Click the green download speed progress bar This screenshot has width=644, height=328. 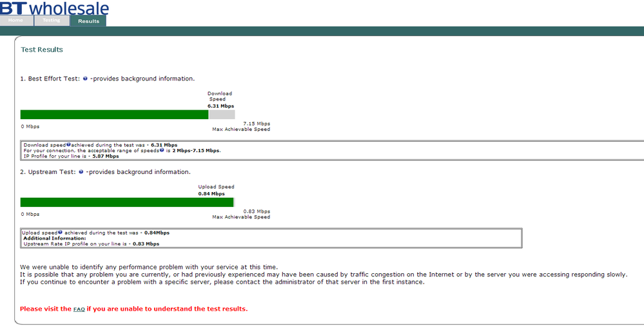click(115, 115)
